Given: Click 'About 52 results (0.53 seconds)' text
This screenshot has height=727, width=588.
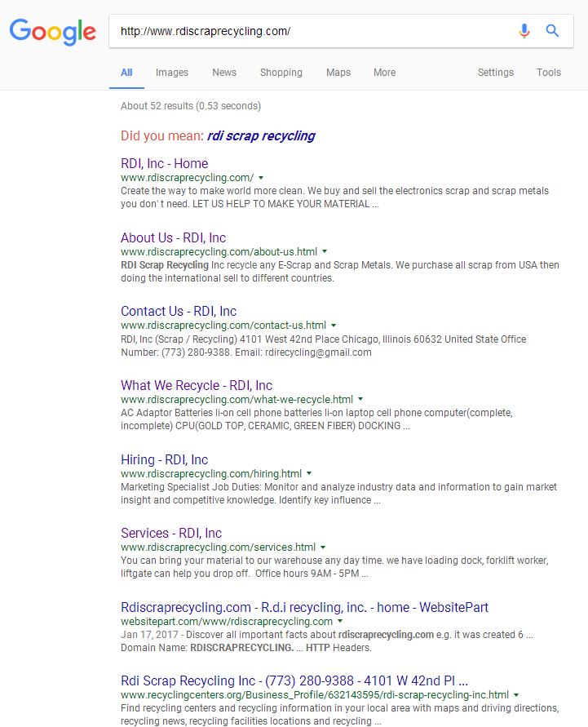Looking at the screenshot, I should coord(191,106).
